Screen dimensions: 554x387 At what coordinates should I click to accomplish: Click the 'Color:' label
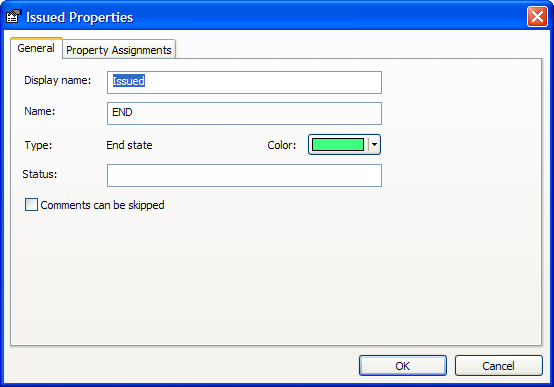pyautogui.click(x=282, y=145)
